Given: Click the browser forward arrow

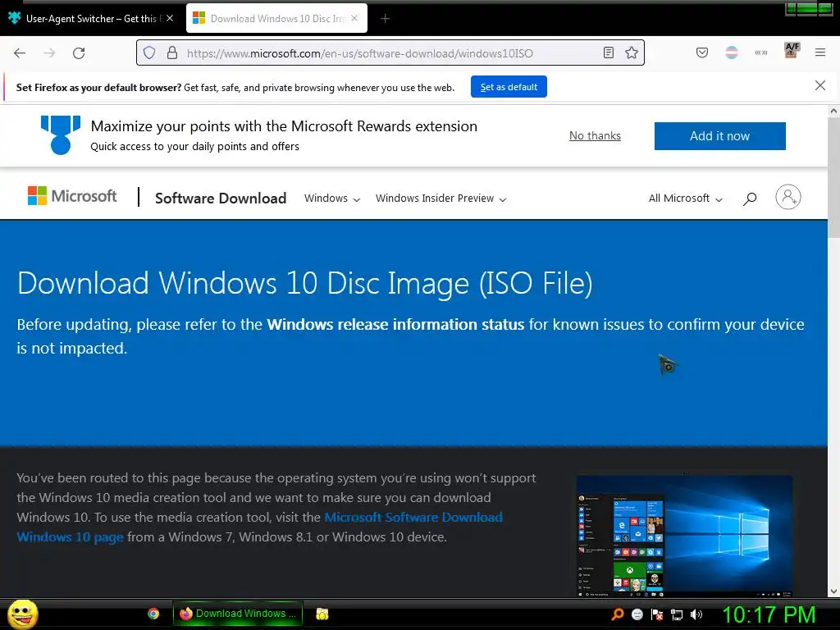Looking at the screenshot, I should point(49,53).
